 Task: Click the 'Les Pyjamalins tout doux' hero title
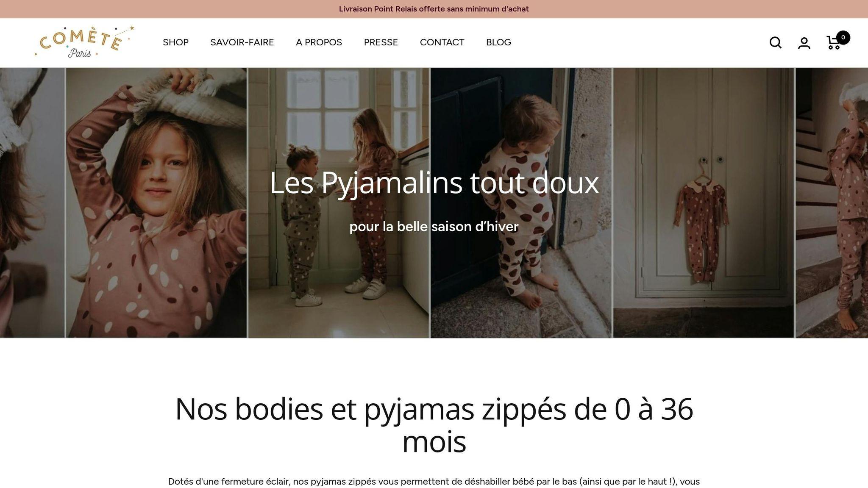point(434,183)
